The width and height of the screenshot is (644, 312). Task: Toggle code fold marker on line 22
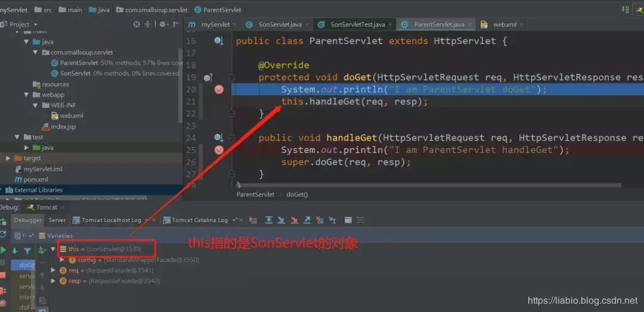click(231, 113)
